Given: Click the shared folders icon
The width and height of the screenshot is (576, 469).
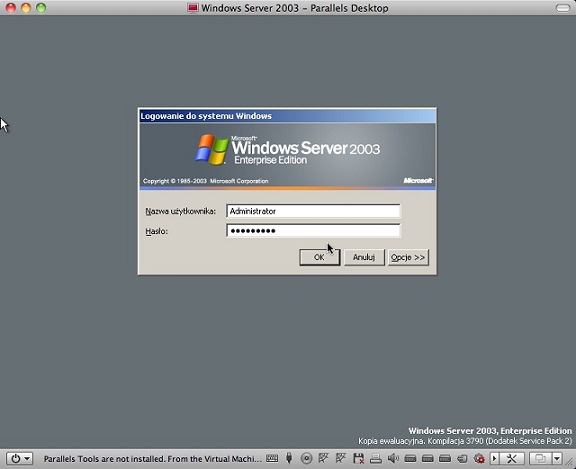Looking at the screenshot, I should point(462,458).
